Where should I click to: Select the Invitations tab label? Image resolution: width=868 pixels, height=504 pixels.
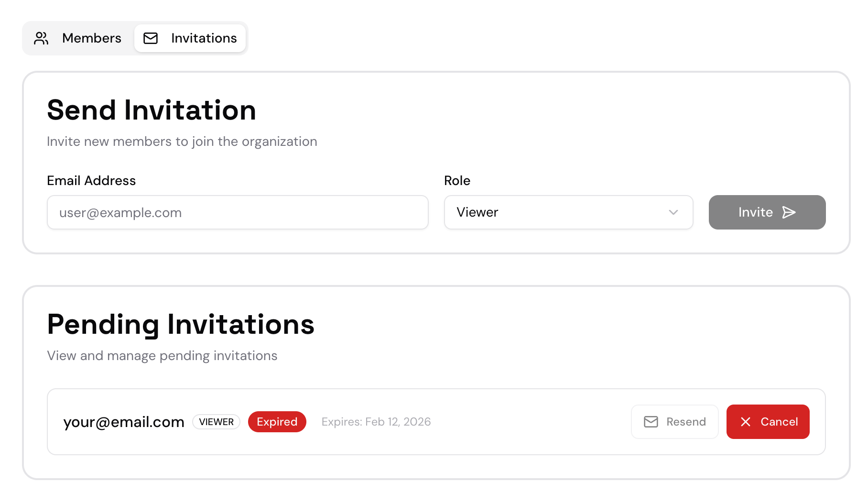tap(204, 38)
